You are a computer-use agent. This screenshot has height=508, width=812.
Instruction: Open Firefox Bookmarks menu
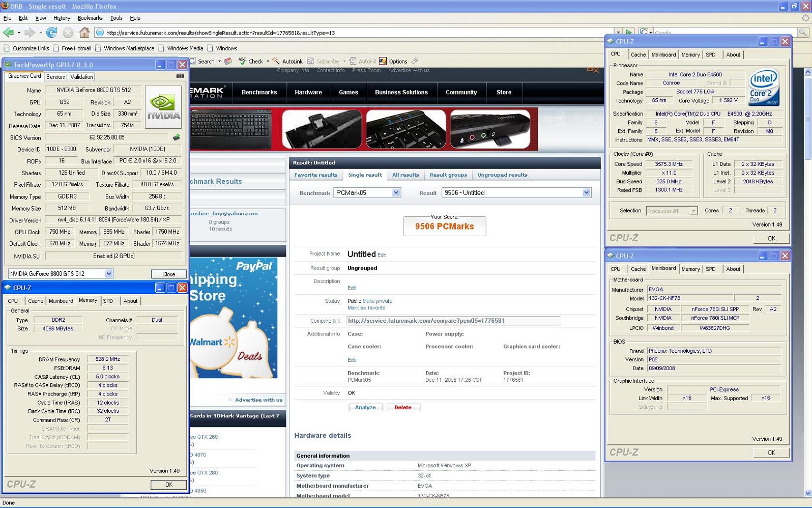coord(90,18)
